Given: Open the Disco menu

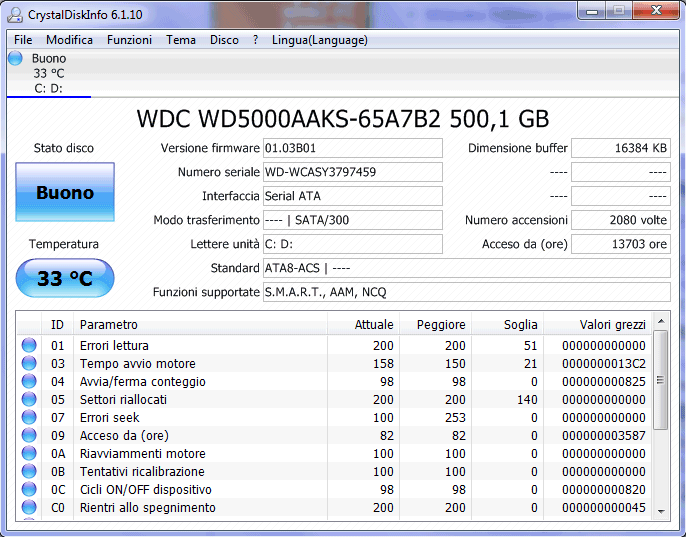Looking at the screenshot, I should pos(224,40).
